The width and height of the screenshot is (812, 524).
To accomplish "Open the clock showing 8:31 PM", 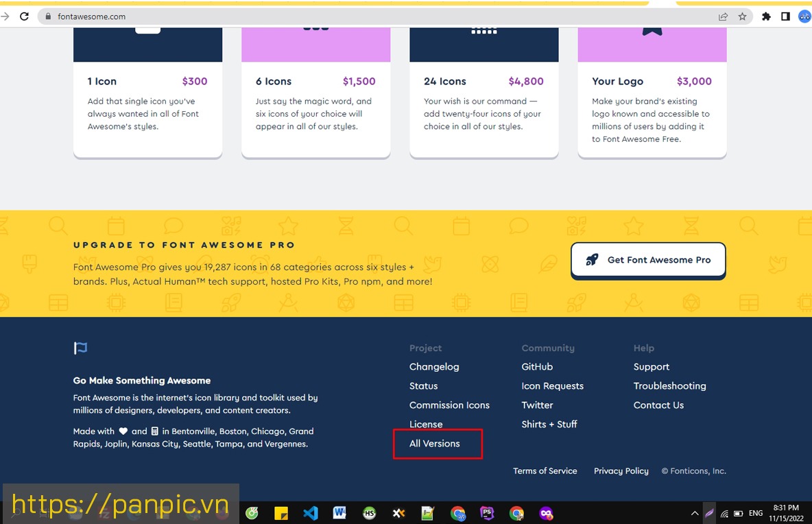I will tap(786, 513).
